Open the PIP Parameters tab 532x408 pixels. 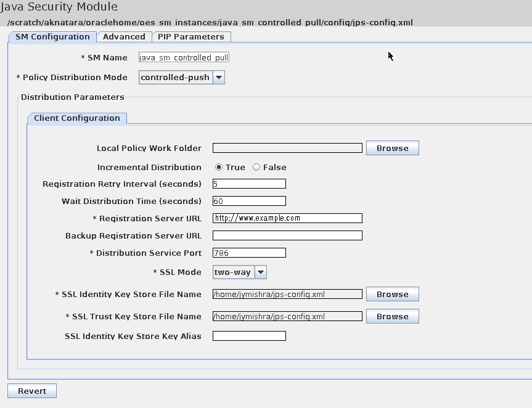pos(191,36)
